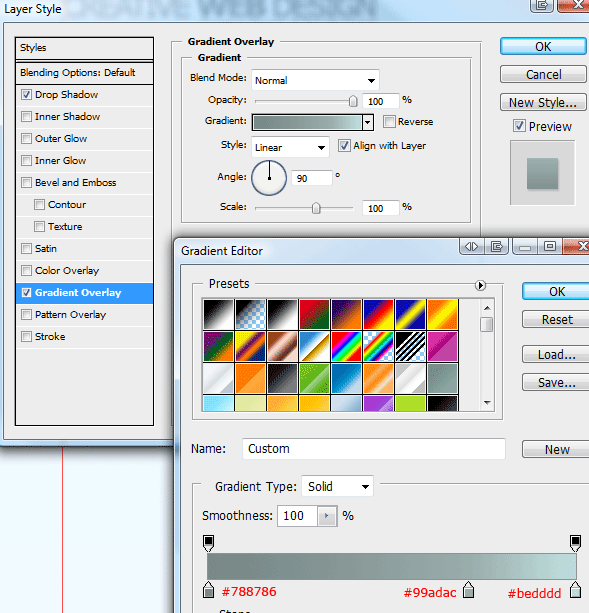Click the Smoothness arrow button

[326, 516]
